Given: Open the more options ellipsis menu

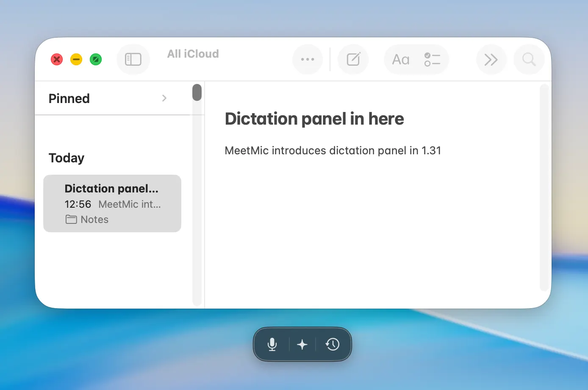Looking at the screenshot, I should pyautogui.click(x=308, y=59).
